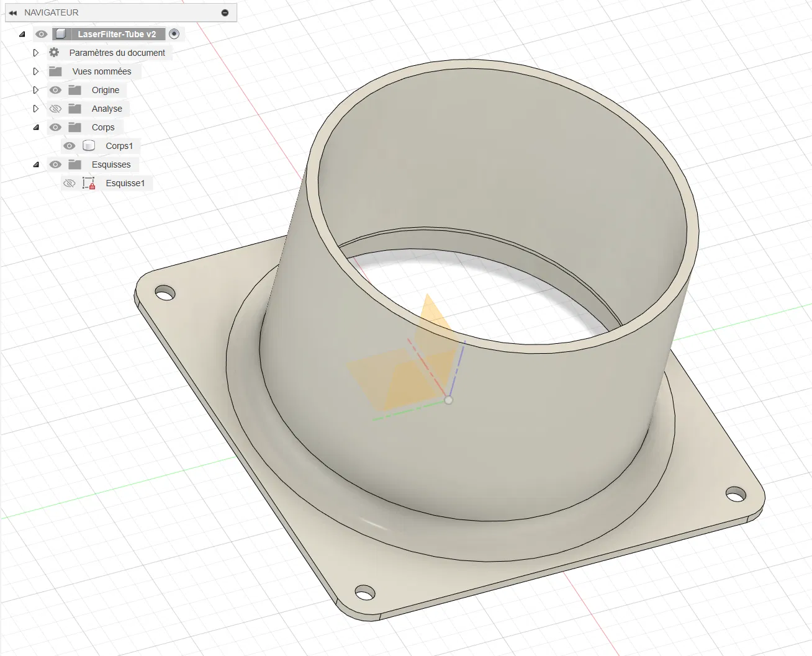
Task: Click the Navigateur panel options round button
Action: coord(225,12)
